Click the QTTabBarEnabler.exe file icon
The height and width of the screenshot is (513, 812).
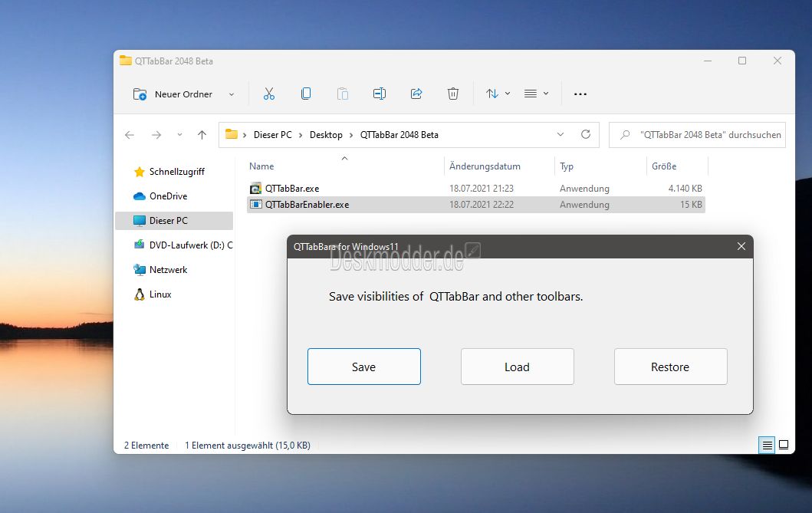[x=255, y=205]
